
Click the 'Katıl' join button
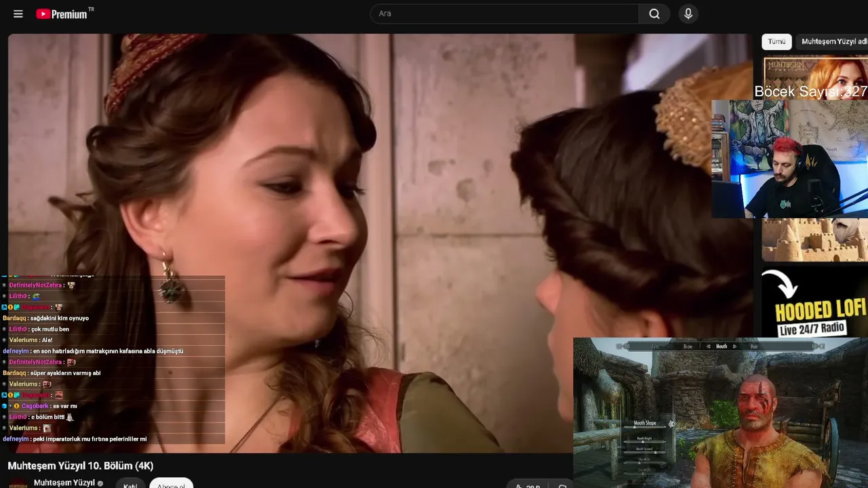(x=130, y=484)
